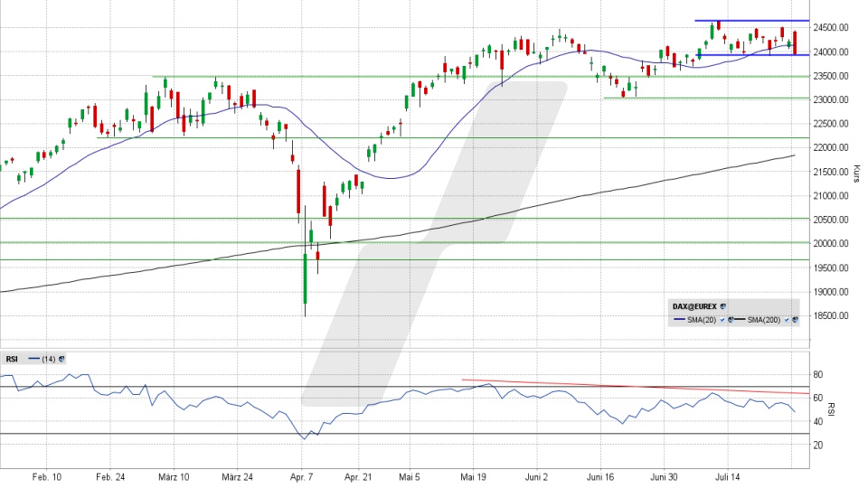Click the (14) RSI period label
This screenshot has width=868, height=488.
pyautogui.click(x=49, y=359)
